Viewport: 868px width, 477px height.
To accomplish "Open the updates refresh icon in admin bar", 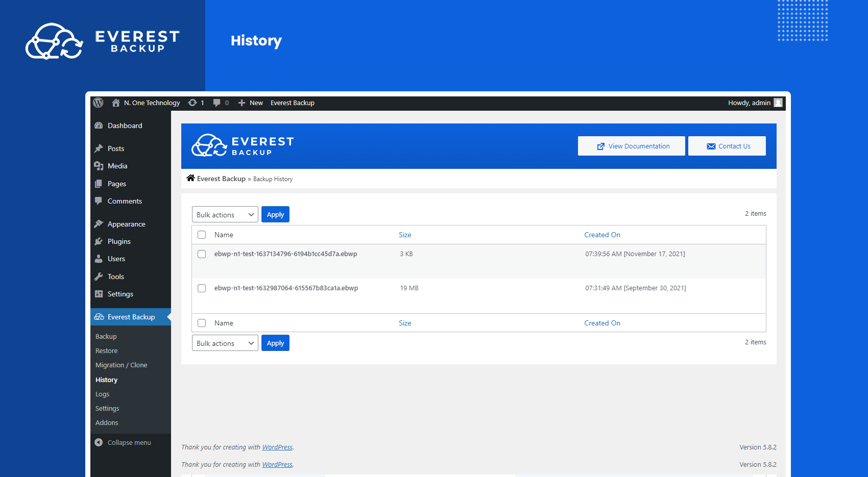I will tap(192, 103).
